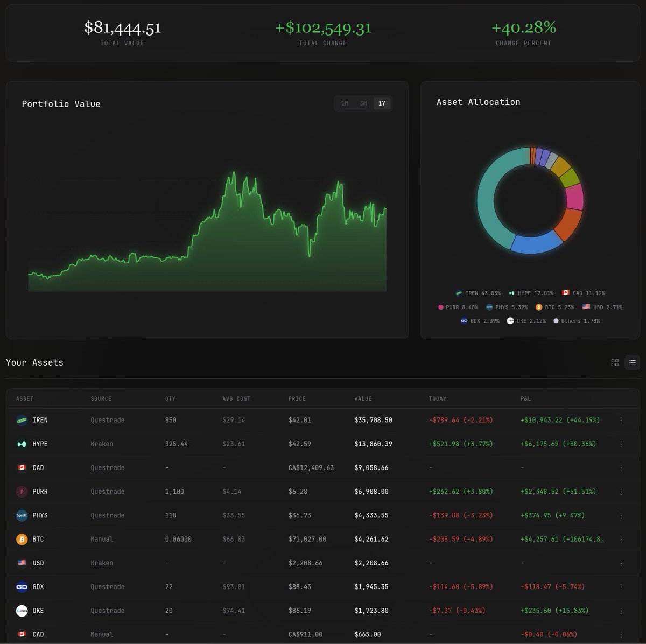Click the USD 2.71% legend entry
Image resolution: width=646 pixels, height=644 pixels.
[x=602, y=307]
